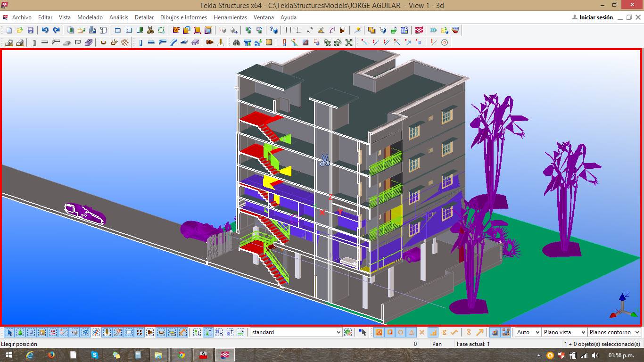Click the binoculars find icon
This screenshot has width=644, height=362.
tap(237, 42)
